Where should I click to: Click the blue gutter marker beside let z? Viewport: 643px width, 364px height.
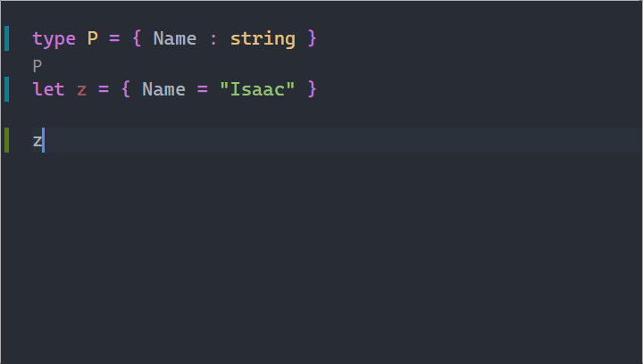[x=6, y=89]
